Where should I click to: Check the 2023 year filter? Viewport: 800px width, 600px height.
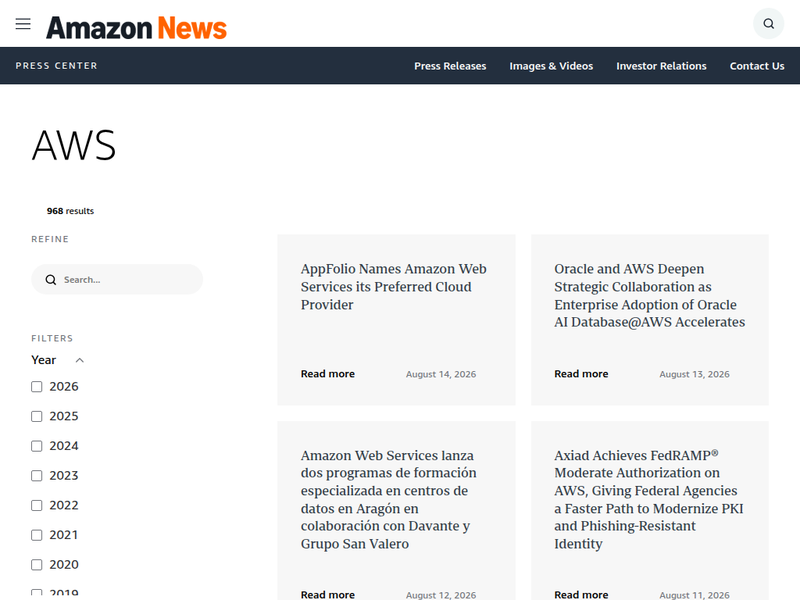[x=37, y=476]
